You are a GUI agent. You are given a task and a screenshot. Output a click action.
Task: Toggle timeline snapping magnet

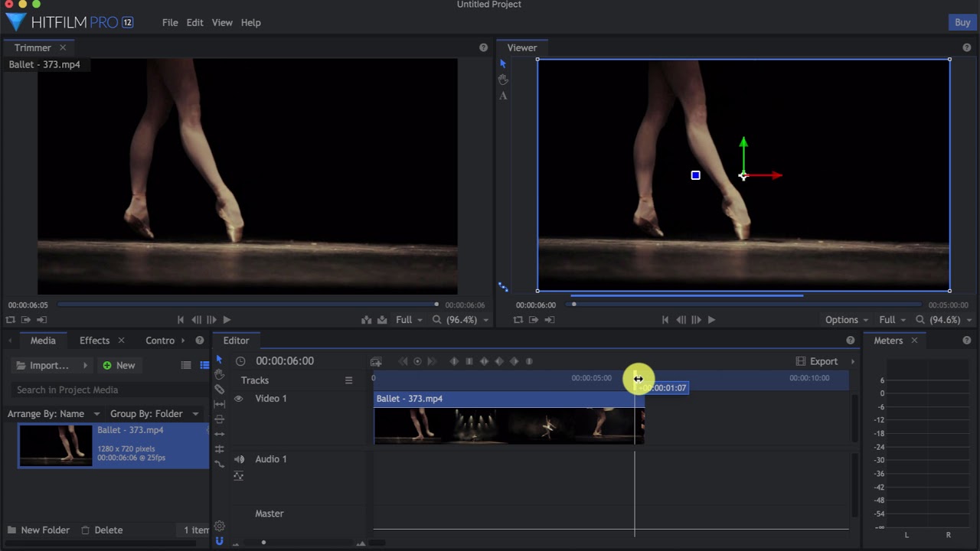click(220, 542)
